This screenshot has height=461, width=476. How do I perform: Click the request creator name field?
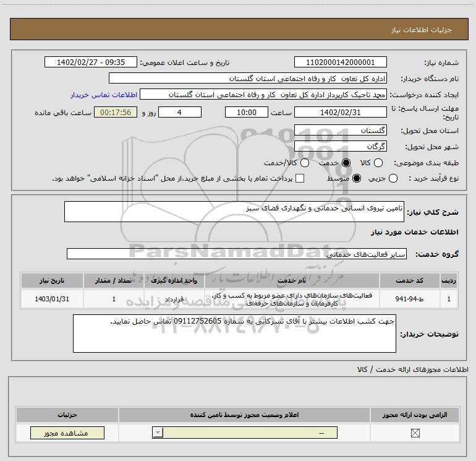click(x=263, y=95)
